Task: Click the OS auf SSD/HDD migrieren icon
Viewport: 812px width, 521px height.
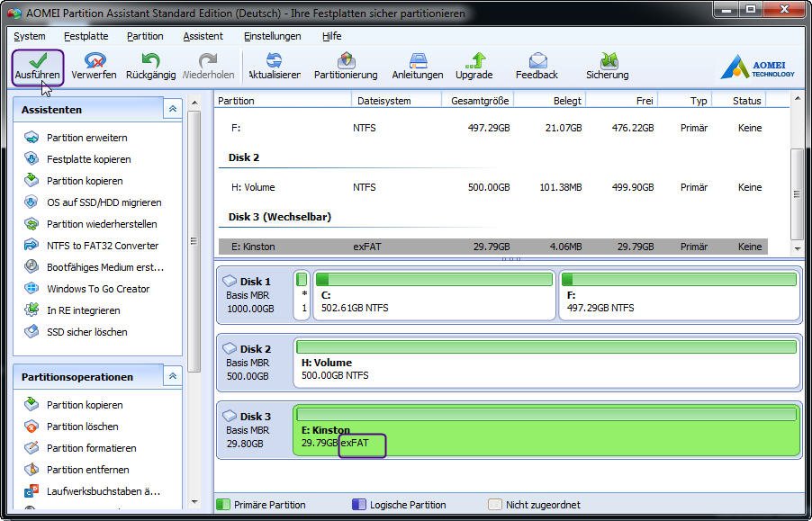Action: click(x=32, y=202)
